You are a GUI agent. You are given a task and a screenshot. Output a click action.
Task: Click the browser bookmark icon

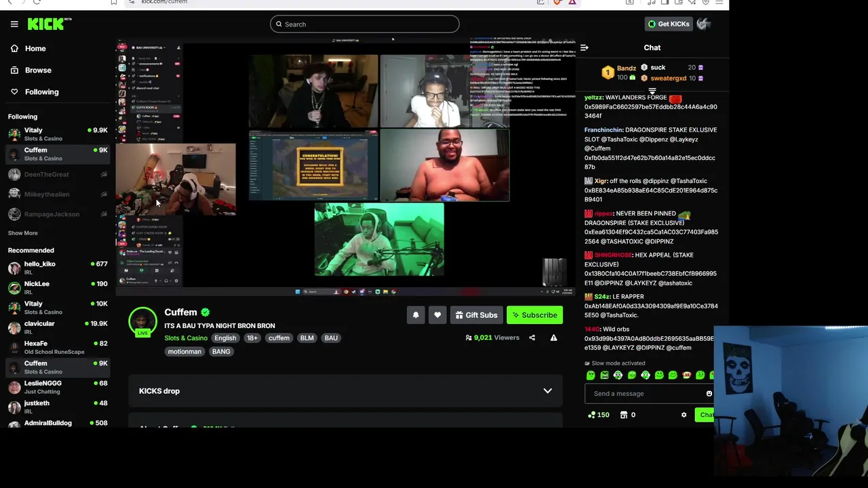point(114,2)
